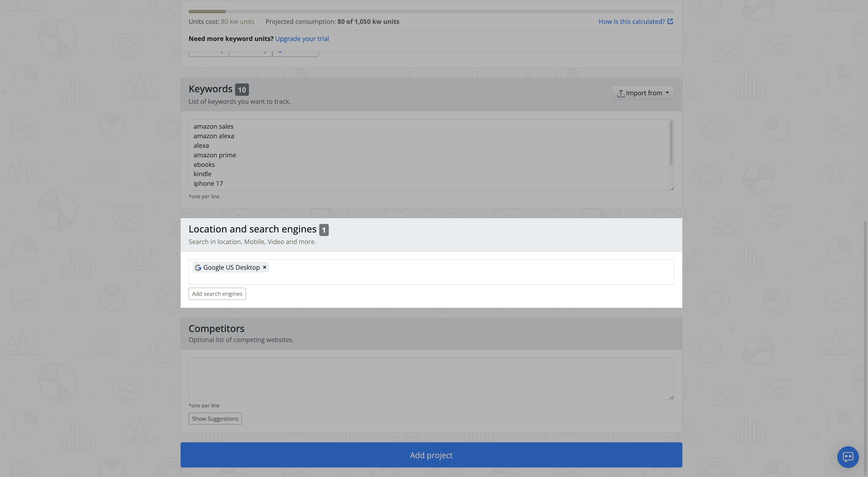Click the 'amazon alexa' keyword line
The width and height of the screenshot is (868, 477).
(214, 136)
